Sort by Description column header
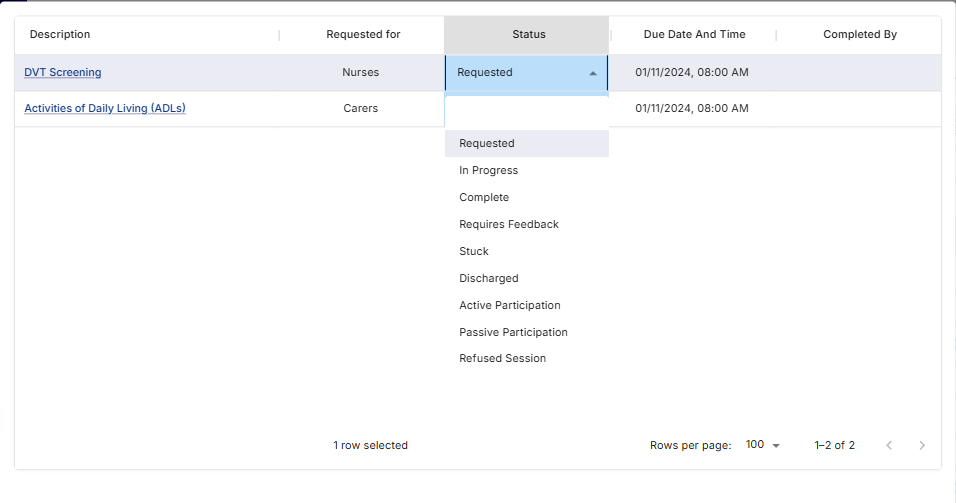956x503 pixels. pos(60,34)
